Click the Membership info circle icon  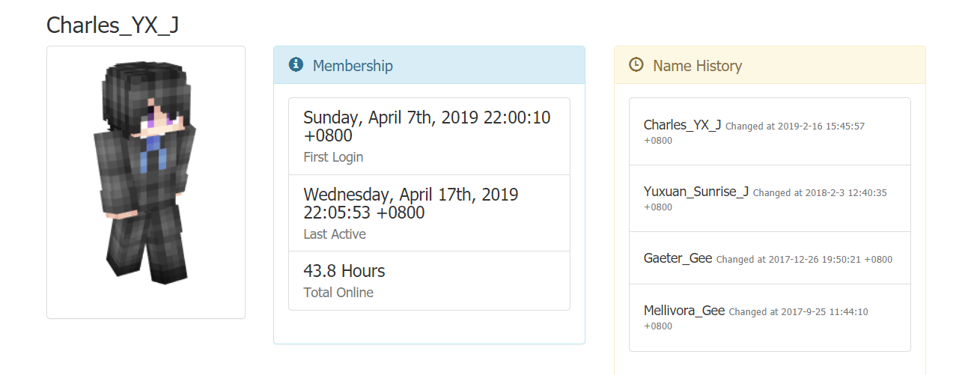click(x=296, y=65)
